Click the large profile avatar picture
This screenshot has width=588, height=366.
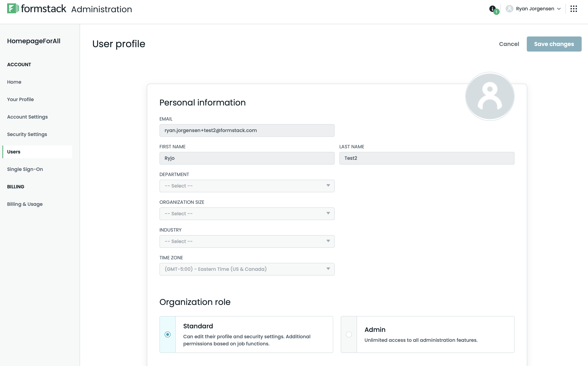[x=490, y=96]
